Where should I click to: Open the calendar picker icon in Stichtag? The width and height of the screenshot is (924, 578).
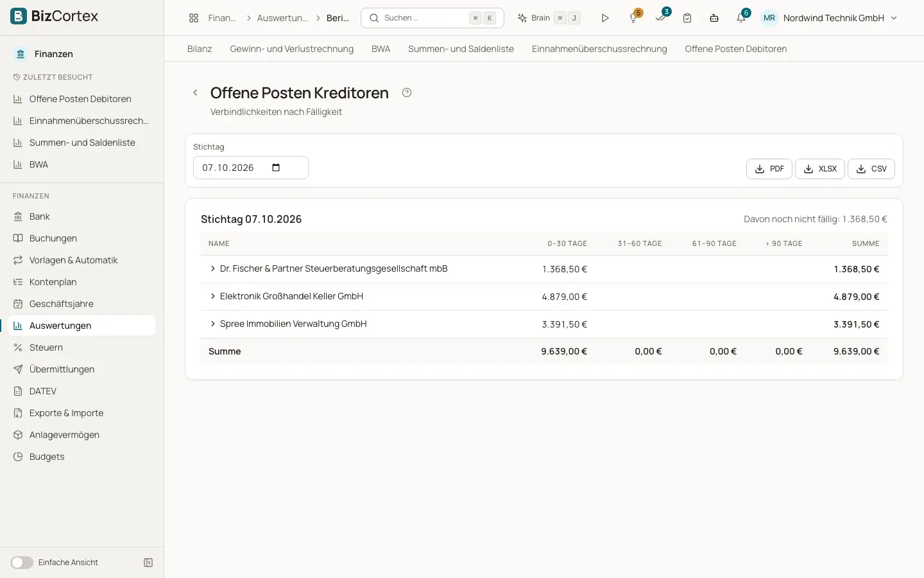pyautogui.click(x=276, y=168)
